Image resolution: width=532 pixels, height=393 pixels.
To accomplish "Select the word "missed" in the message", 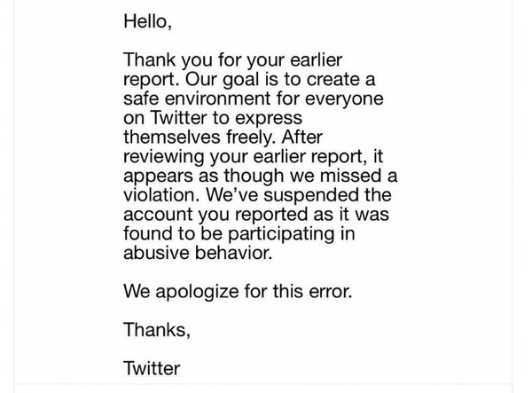I will pyautogui.click(x=350, y=176).
